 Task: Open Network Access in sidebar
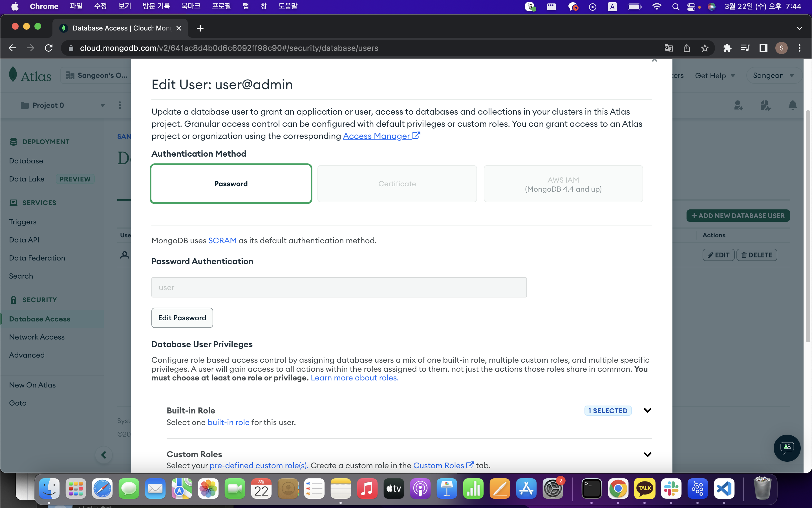pyautogui.click(x=37, y=337)
